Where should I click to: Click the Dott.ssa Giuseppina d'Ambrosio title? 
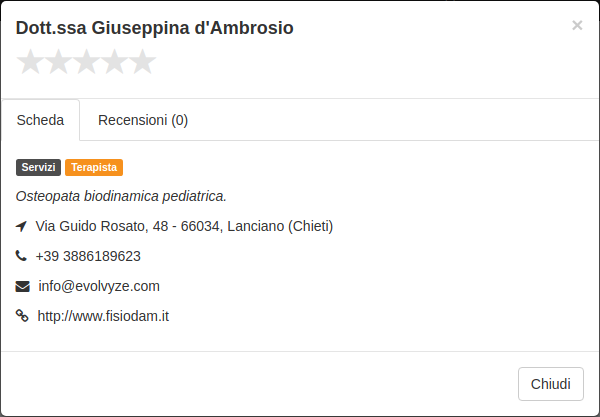(x=155, y=28)
